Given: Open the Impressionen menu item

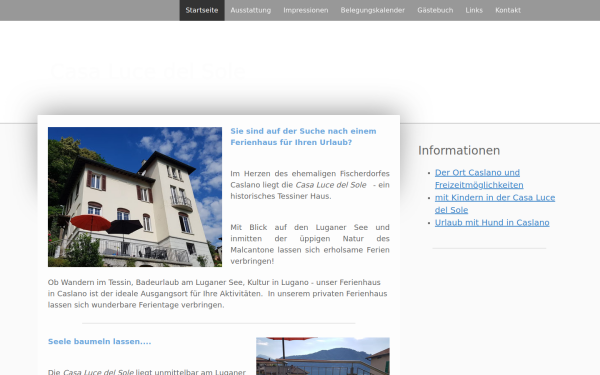Looking at the screenshot, I should point(306,10).
